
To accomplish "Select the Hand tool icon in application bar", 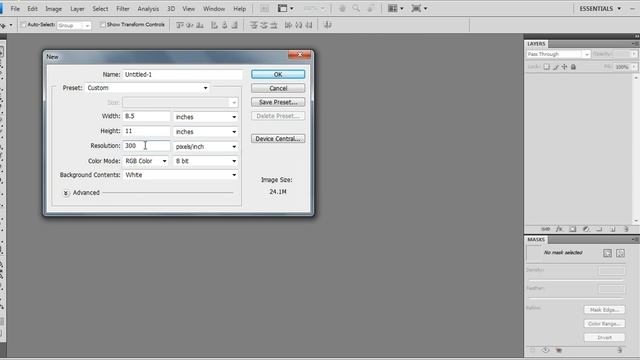I will 342,9.
